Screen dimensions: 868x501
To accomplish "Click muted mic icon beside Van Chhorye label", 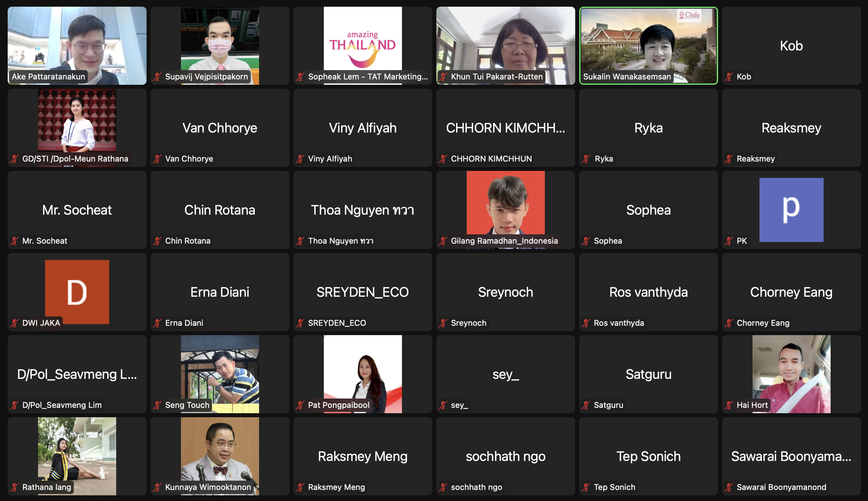I will (x=157, y=159).
